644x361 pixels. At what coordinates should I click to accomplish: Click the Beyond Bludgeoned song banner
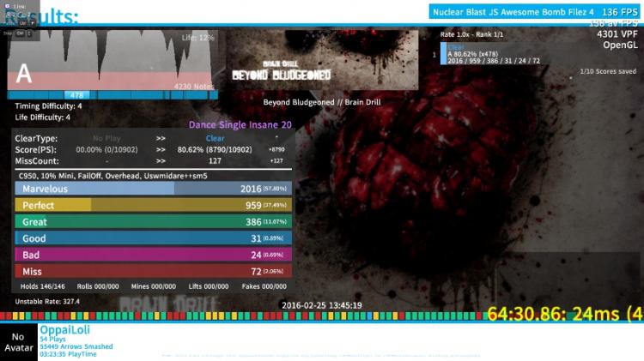pos(322,60)
